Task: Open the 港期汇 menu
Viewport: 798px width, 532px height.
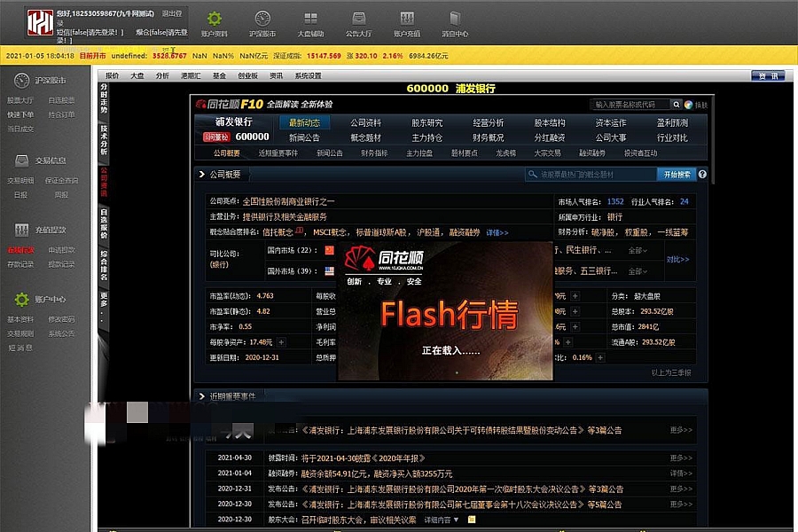Action: 191,76
